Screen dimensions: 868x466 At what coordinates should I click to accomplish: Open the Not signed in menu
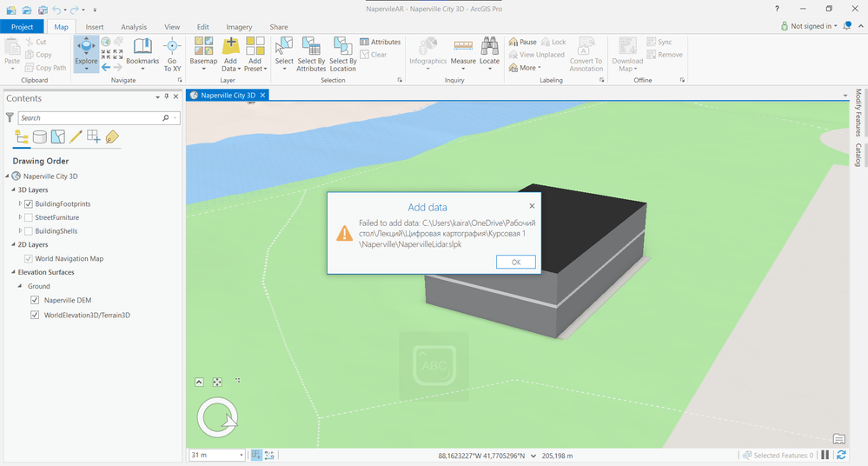(x=809, y=26)
